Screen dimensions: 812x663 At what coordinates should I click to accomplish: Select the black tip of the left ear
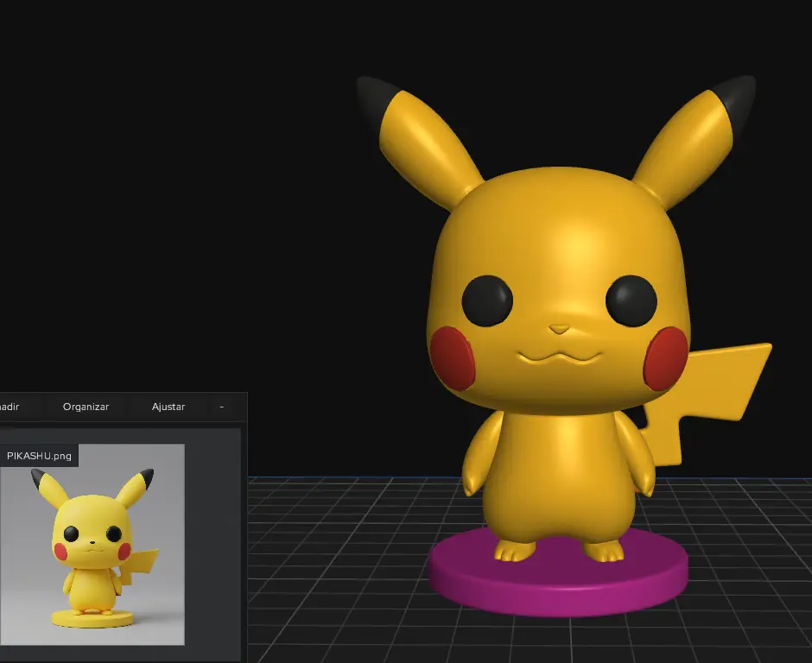coord(374,98)
